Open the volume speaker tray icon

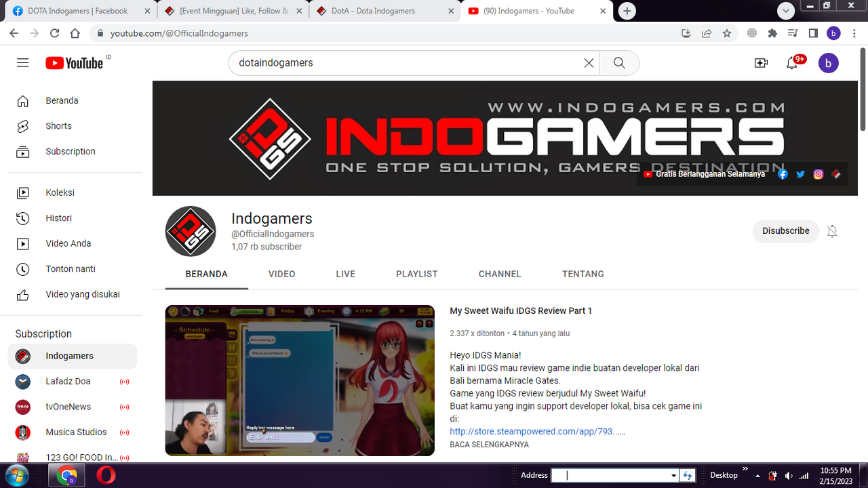tap(788, 476)
